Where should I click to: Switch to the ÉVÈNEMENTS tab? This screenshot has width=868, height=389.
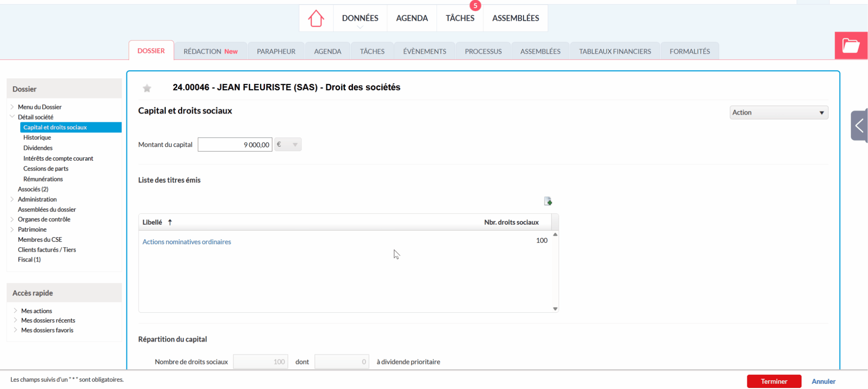(x=424, y=51)
